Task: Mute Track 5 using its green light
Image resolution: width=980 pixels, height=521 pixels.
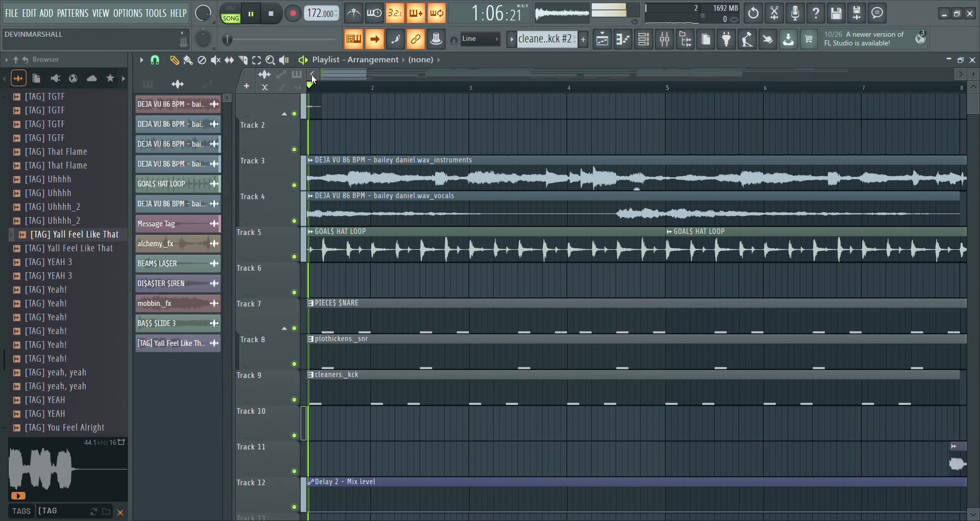Action: tap(294, 257)
